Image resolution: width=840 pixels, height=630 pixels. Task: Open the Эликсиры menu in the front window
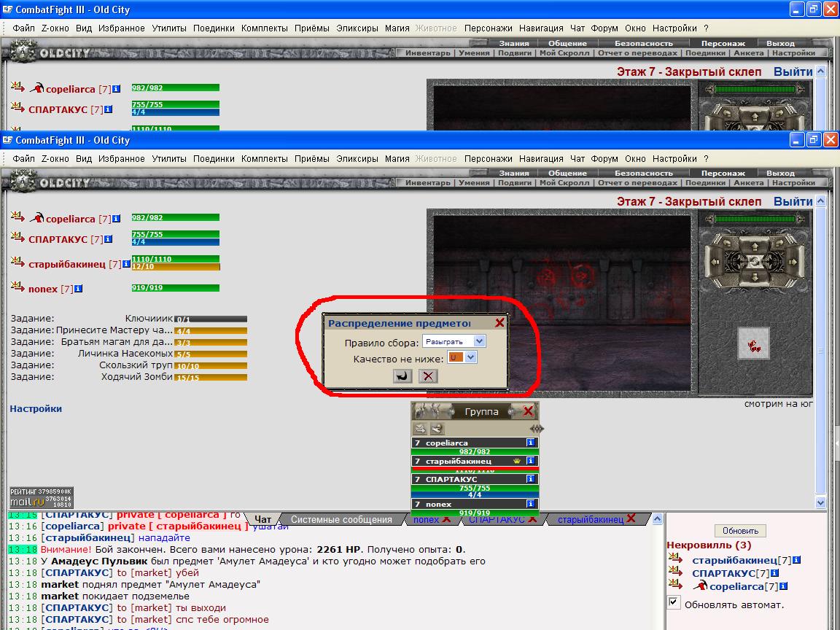point(357,158)
